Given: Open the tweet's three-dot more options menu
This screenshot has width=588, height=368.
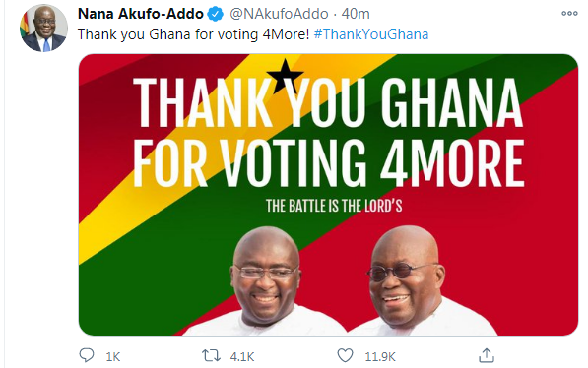Looking at the screenshot, I should coord(569,14).
